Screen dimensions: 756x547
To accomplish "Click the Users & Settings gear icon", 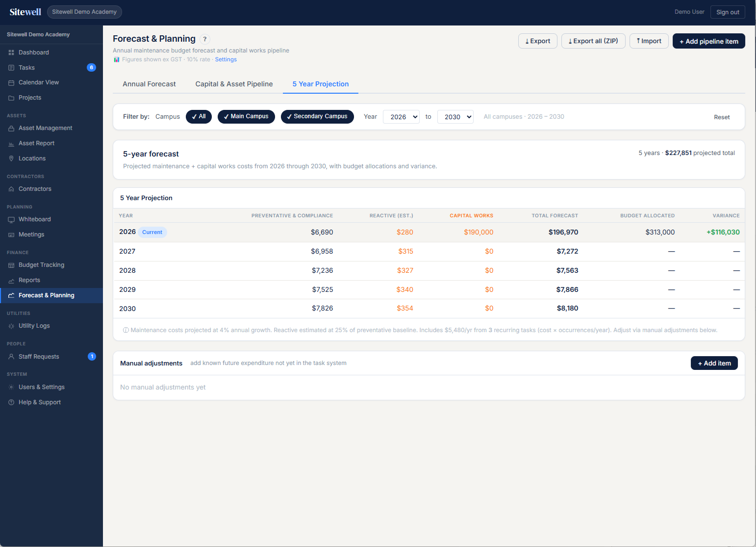I will [x=11, y=387].
